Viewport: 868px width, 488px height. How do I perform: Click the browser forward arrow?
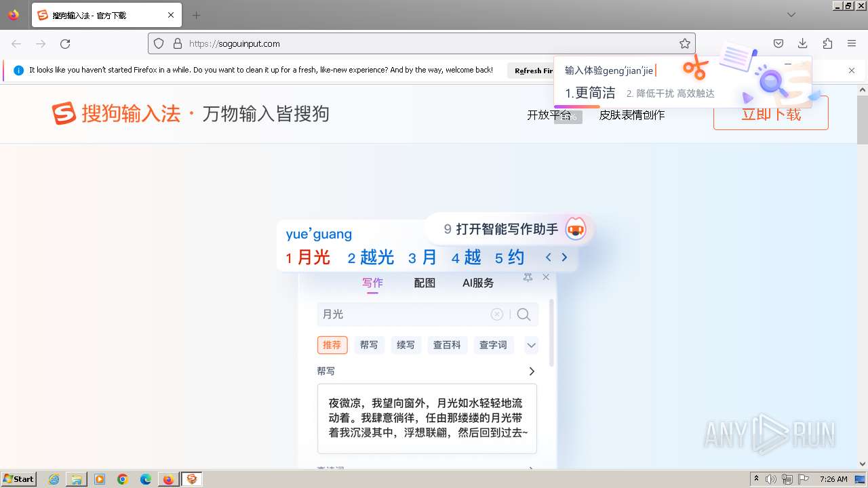click(41, 43)
